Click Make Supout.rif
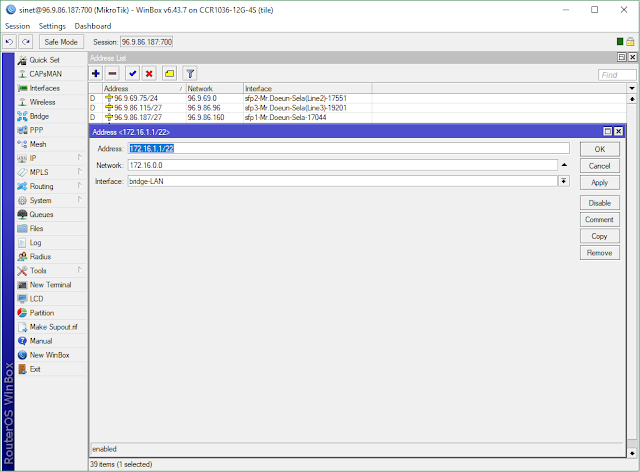This screenshot has height=472, width=640. pos(51,327)
